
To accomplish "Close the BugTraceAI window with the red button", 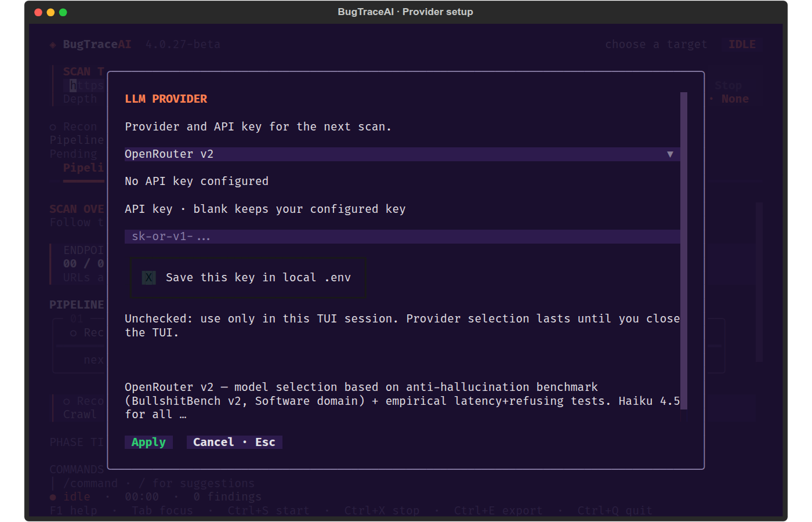I will 38,12.
